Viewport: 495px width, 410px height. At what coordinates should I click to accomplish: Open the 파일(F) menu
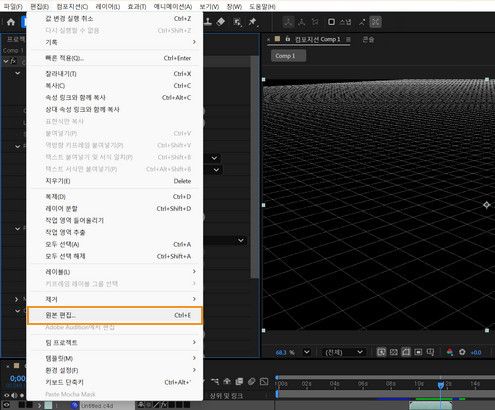pyautogui.click(x=13, y=6)
